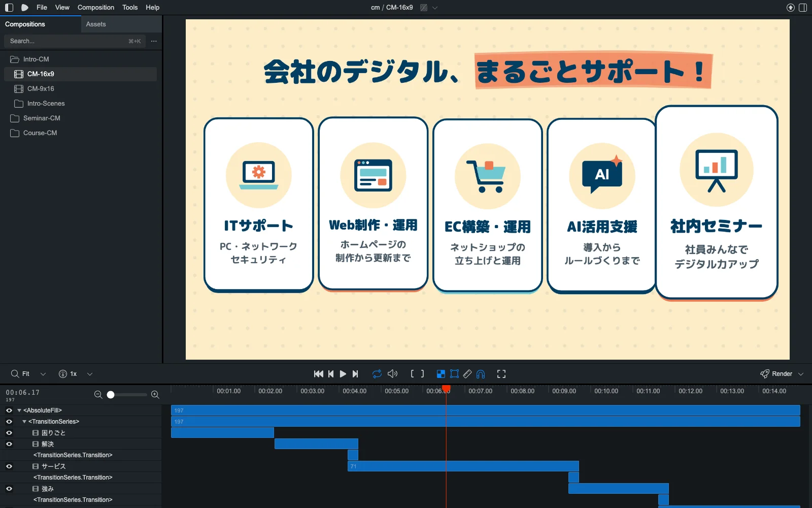The image size is (812, 508).
Task: Click the edit icon beside CM-16x9 title
Action: 424,8
